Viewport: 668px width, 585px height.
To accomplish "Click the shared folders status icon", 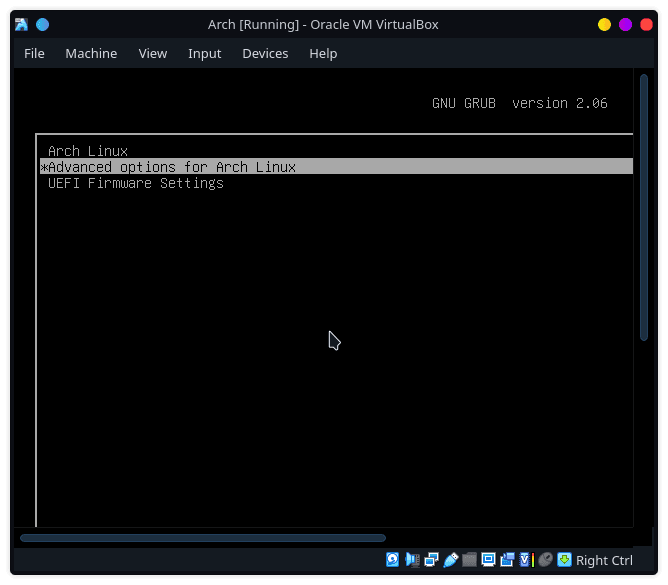I will pyautogui.click(x=469, y=559).
